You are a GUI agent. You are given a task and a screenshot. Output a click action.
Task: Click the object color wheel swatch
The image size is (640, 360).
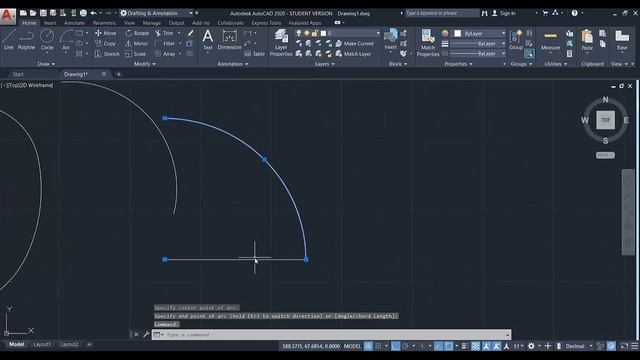coord(445,33)
